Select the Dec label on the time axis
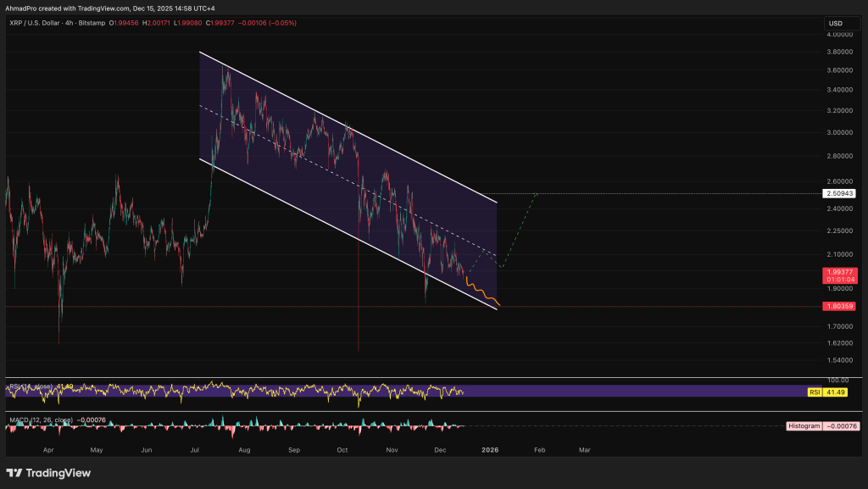The width and height of the screenshot is (868, 489). (440, 450)
